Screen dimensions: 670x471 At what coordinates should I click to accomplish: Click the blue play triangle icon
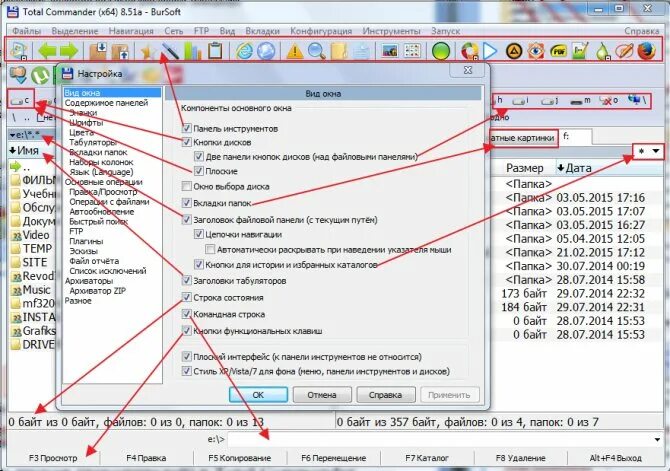click(x=490, y=51)
